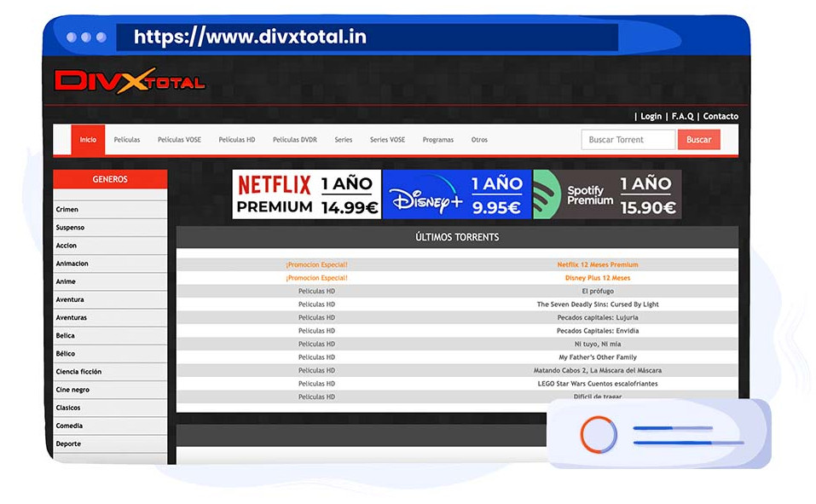
Task: Open Netflix 12 Meses Premium promotion
Action: [x=598, y=264]
